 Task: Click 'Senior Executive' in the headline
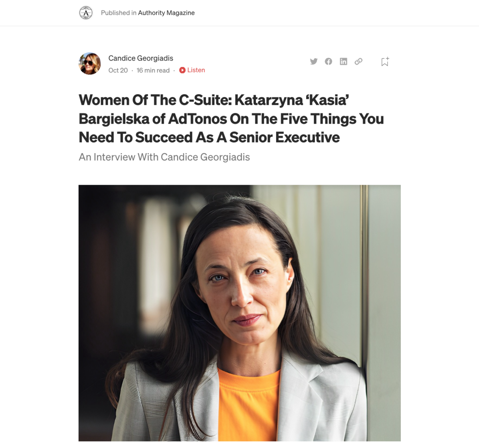pyautogui.click(x=284, y=137)
